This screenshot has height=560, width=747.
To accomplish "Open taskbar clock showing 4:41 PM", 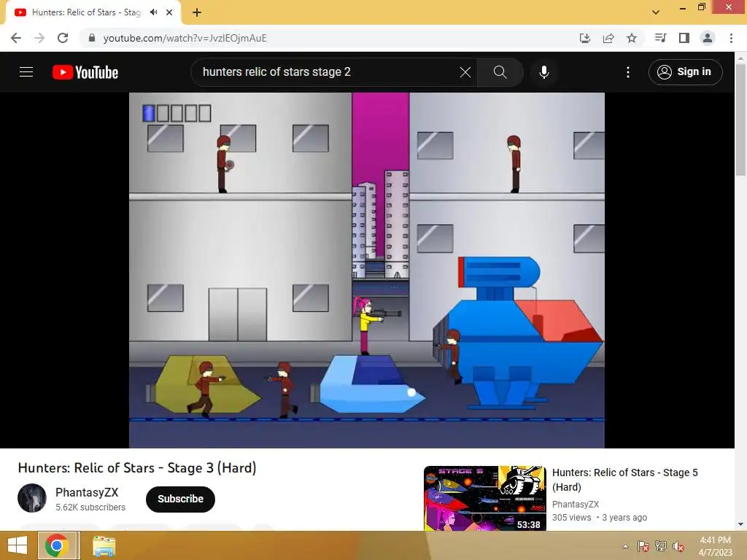I will (x=715, y=546).
